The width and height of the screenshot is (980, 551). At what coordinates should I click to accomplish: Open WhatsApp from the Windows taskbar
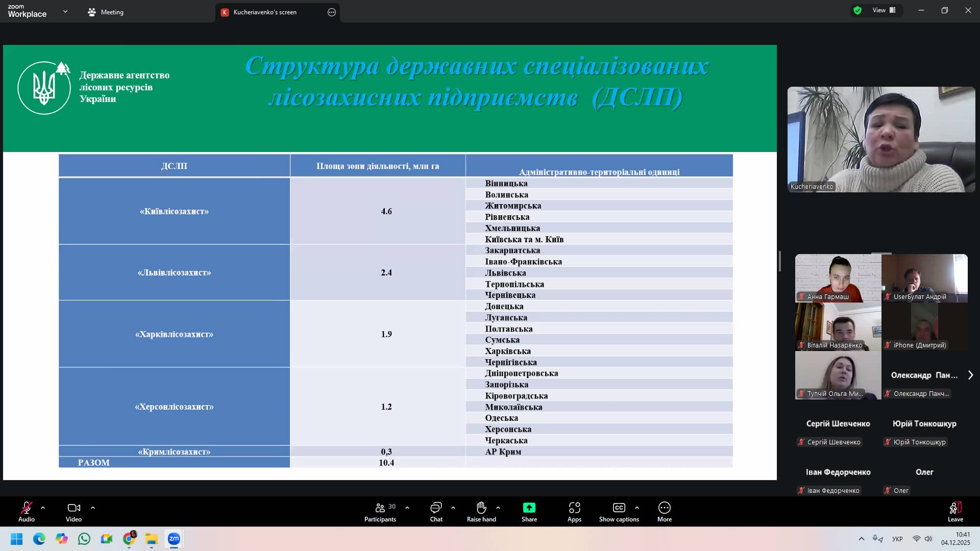coord(84,539)
